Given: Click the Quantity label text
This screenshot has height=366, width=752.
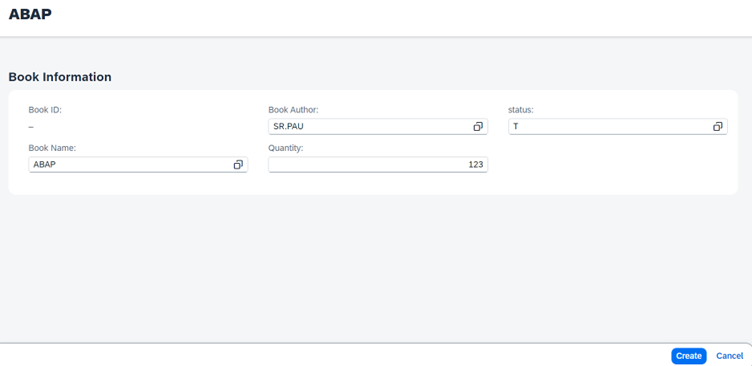Looking at the screenshot, I should [x=286, y=148].
